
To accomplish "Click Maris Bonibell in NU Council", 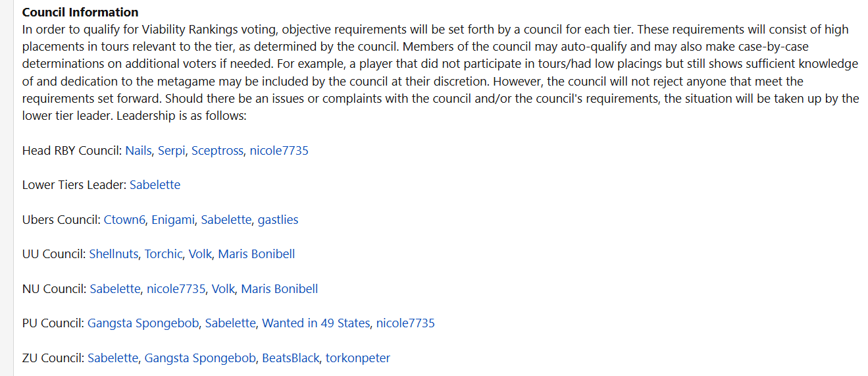I will pyautogui.click(x=280, y=288).
